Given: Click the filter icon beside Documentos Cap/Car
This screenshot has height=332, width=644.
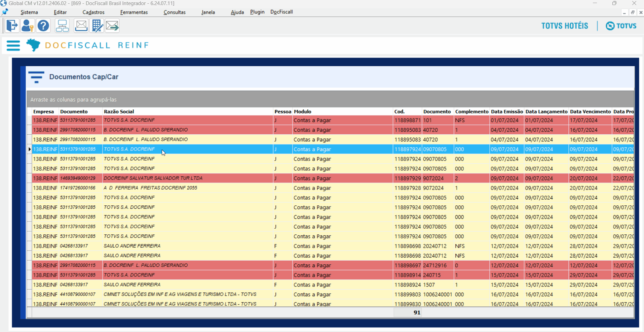Looking at the screenshot, I should 36,77.
